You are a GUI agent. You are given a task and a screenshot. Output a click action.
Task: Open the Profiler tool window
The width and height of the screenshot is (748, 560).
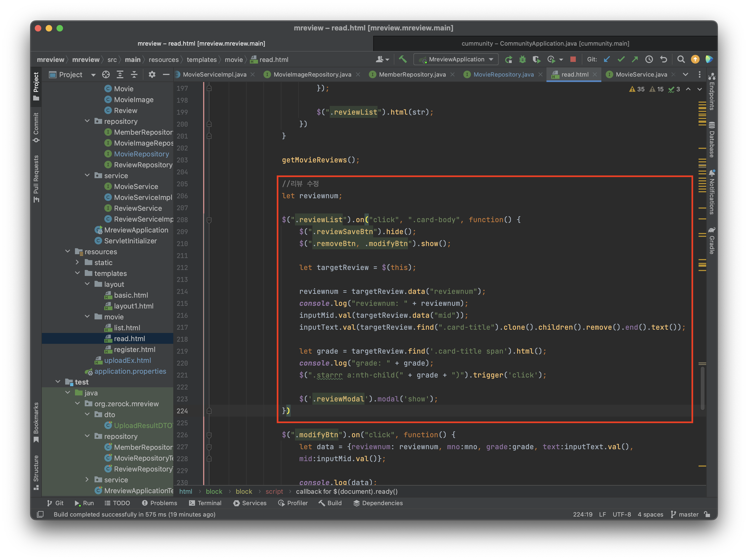(x=293, y=503)
